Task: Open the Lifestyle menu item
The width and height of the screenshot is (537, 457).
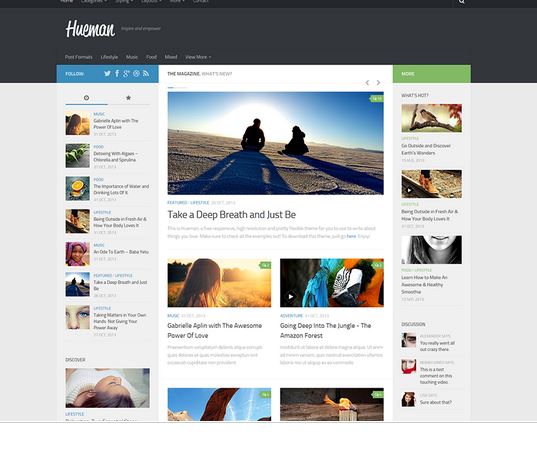Action: pos(109,57)
